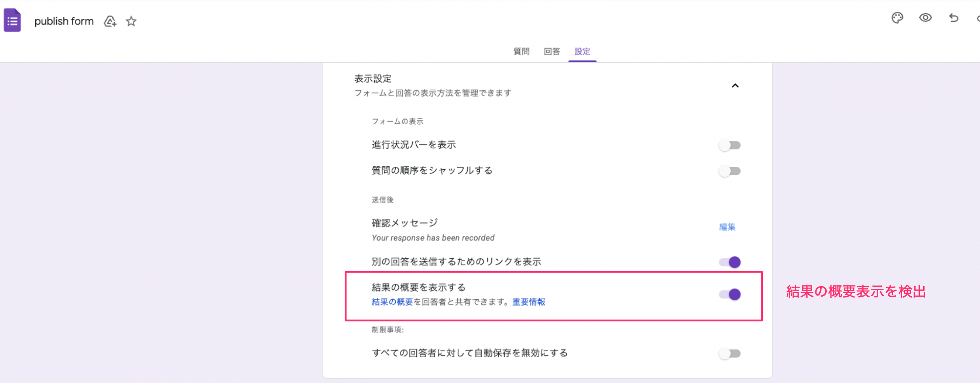The height and width of the screenshot is (383, 980).
Task: Enable 進行状況バーを表示 toggle
Action: (x=729, y=145)
